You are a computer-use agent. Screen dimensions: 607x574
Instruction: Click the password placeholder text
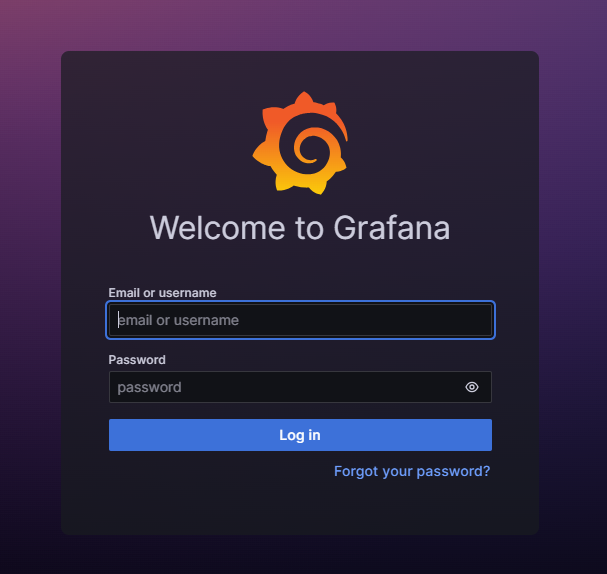[x=149, y=387]
